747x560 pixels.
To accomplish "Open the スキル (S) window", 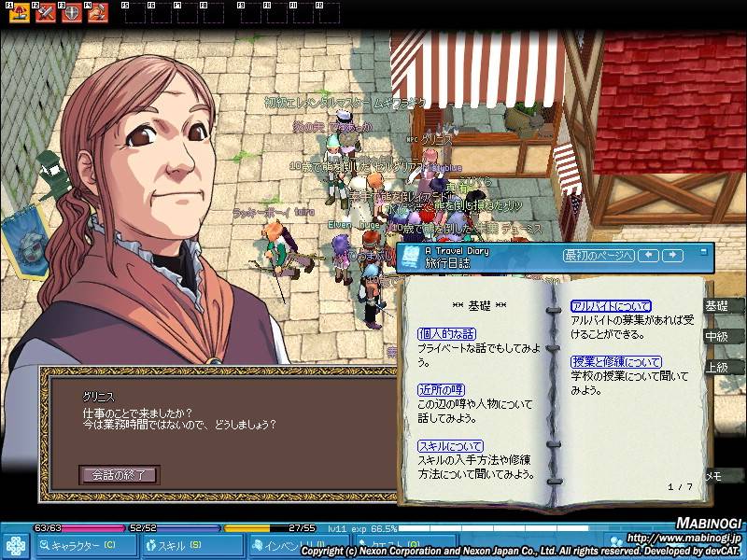I will [192, 546].
